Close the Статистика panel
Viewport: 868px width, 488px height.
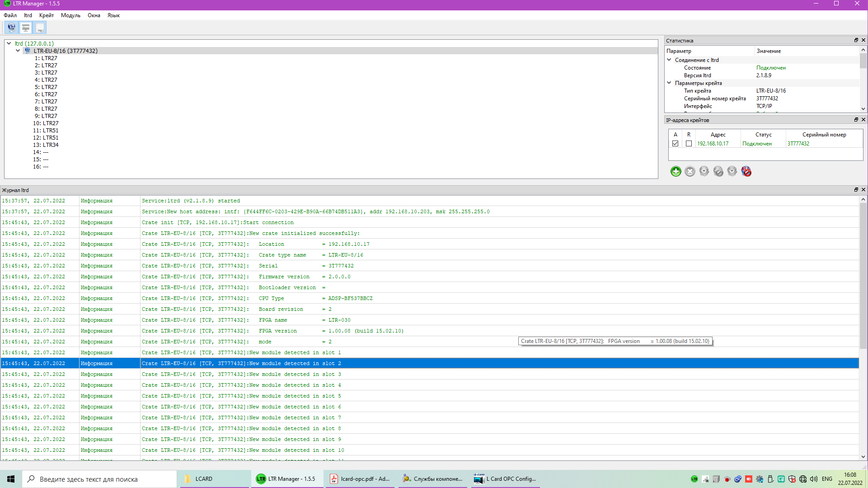863,40
